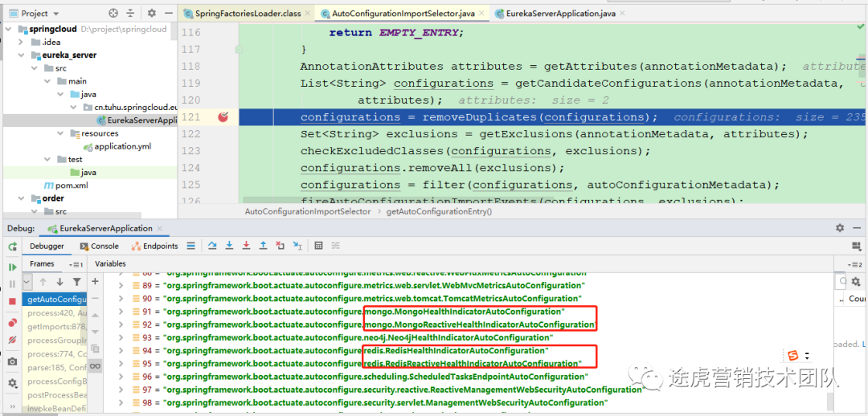The image size is (868, 416).
Task: Resume program execution
Action: point(12,267)
